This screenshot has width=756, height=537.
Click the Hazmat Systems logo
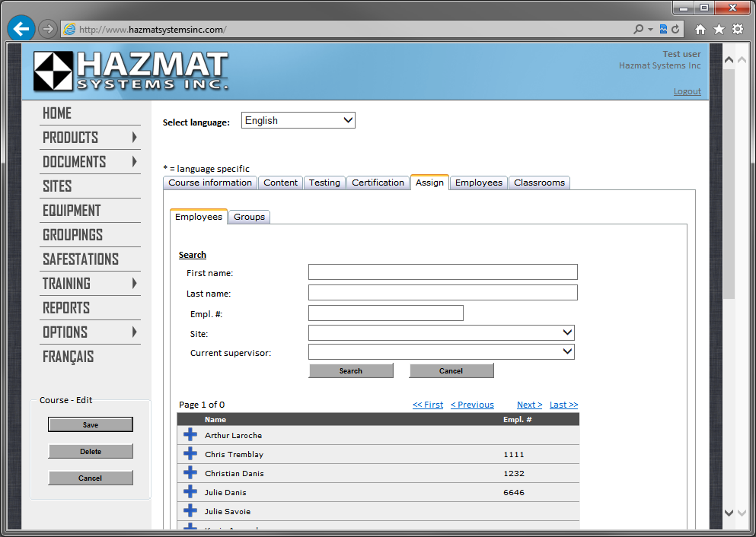(x=130, y=71)
